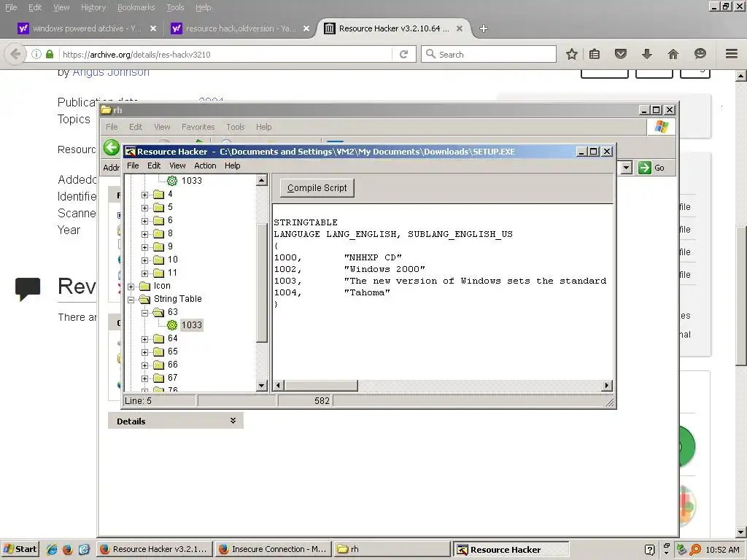Image resolution: width=747 pixels, height=560 pixels.
Task: Click the String Table folder icon
Action: coord(144,299)
